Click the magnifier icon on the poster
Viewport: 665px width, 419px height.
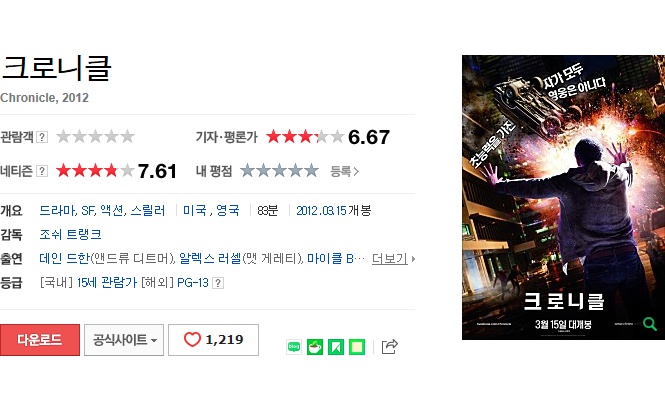tap(649, 324)
